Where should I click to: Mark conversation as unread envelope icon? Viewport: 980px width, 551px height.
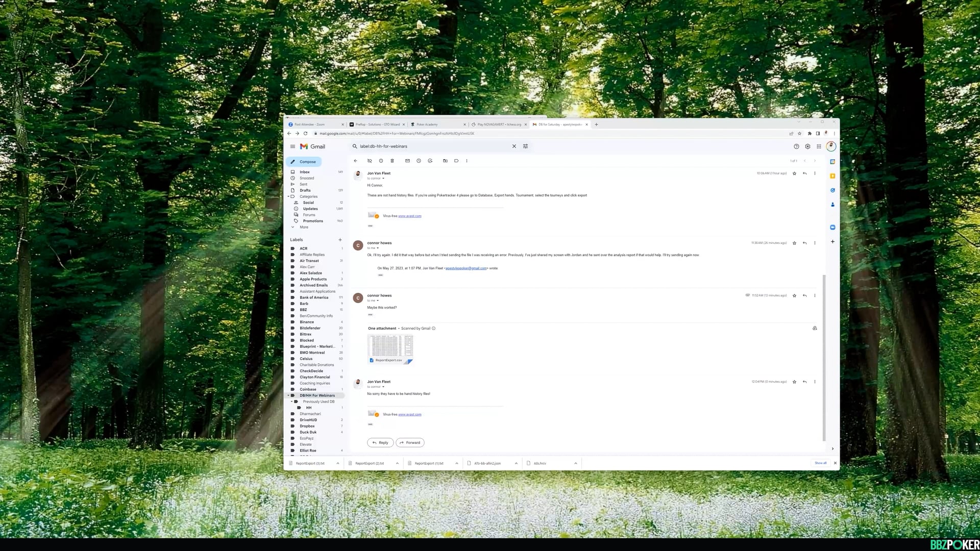click(407, 161)
